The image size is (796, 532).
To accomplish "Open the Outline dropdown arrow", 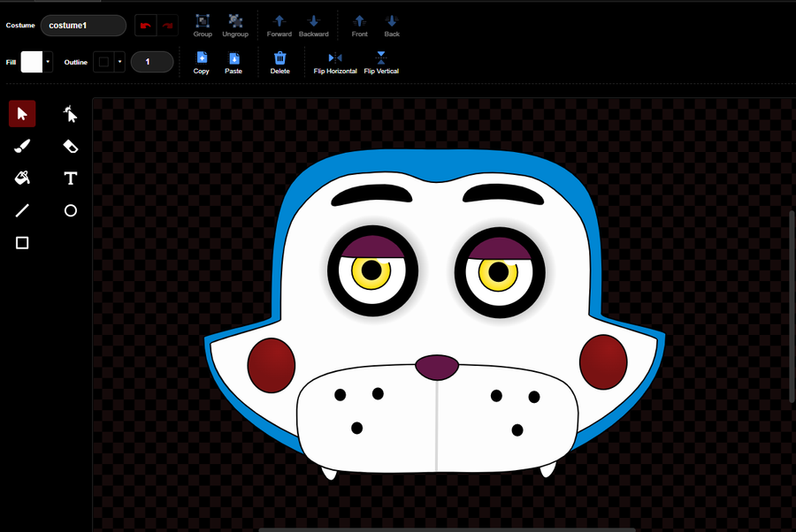I will 119,62.
